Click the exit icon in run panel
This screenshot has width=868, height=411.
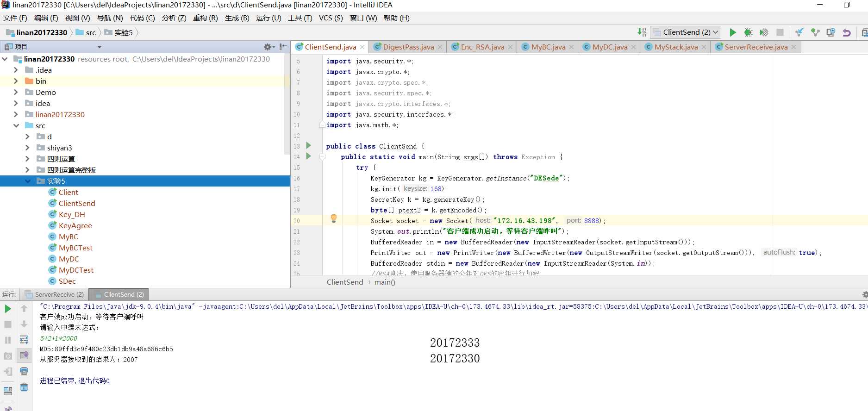point(8,372)
